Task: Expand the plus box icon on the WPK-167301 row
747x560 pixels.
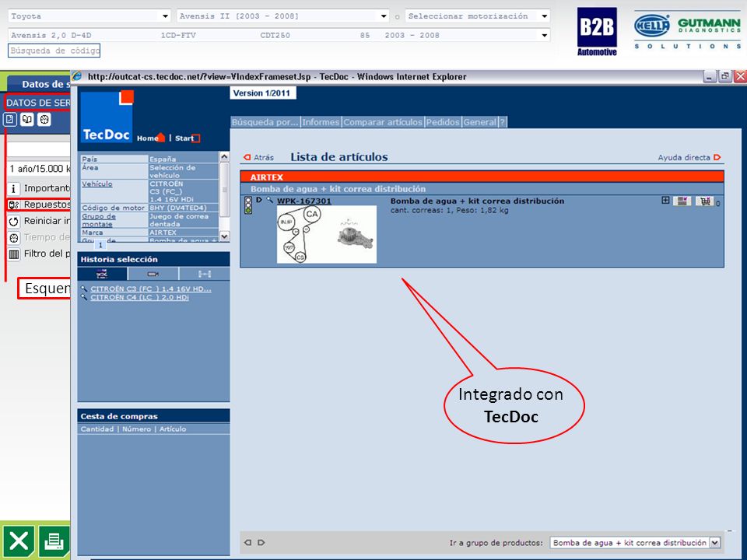Action: (665, 201)
